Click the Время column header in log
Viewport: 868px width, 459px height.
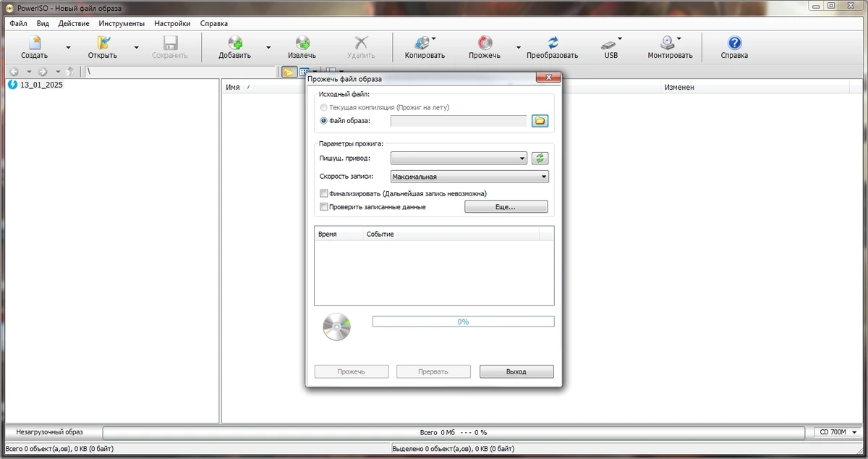coord(339,235)
